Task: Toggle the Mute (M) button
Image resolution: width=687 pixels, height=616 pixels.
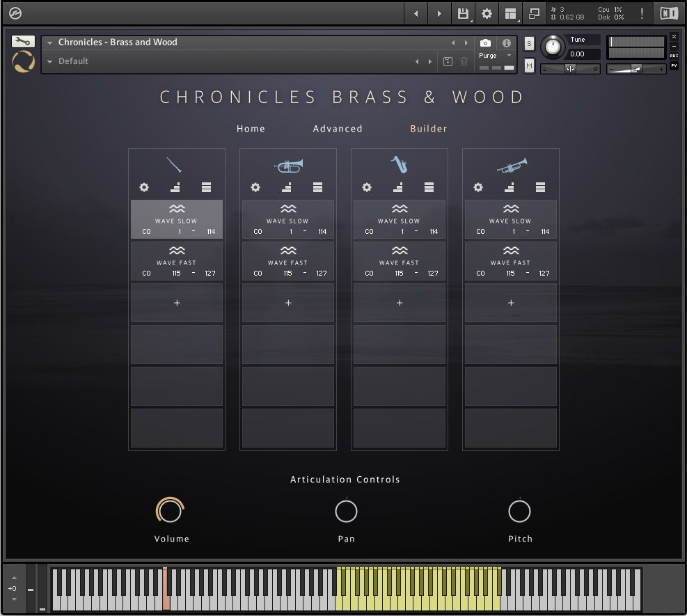Action: 529,66
